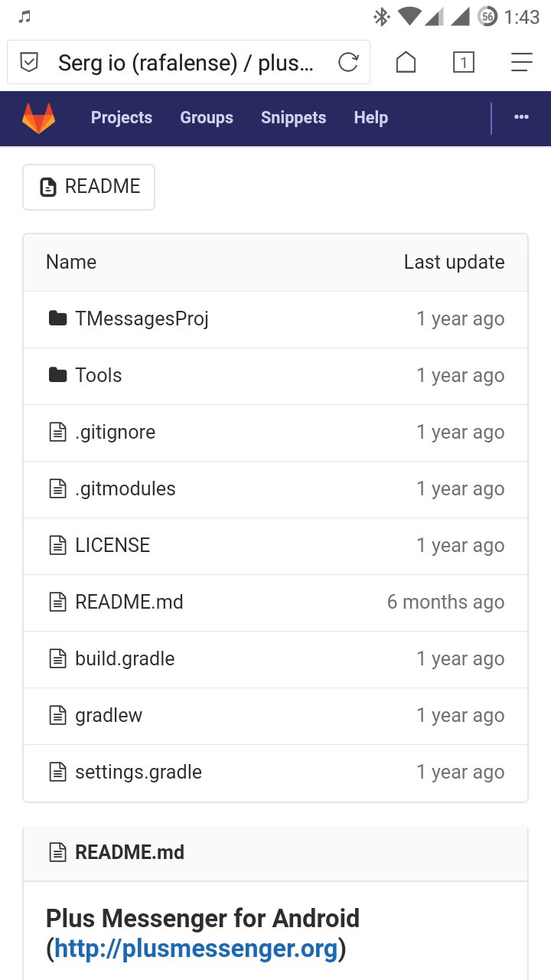
Task: Open Groups in the navbar
Action: click(x=207, y=117)
